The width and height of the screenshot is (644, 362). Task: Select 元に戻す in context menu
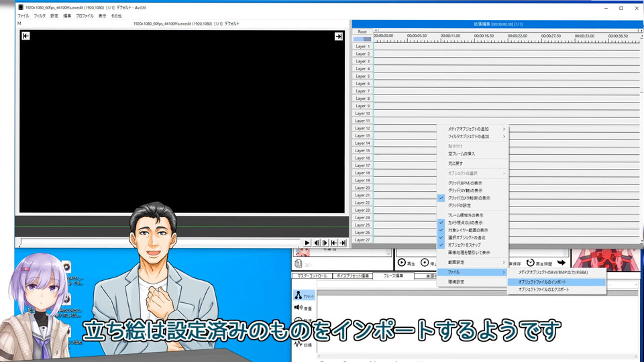click(x=472, y=164)
